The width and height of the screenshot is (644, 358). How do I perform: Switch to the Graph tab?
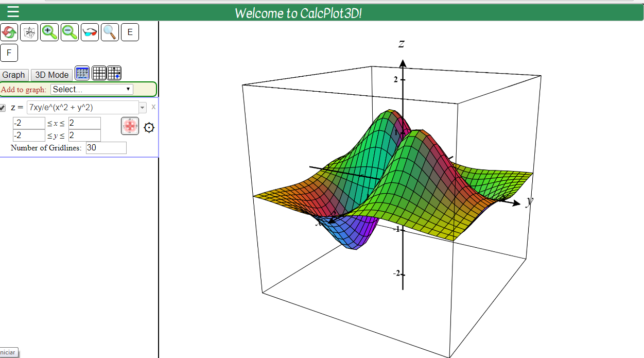(x=14, y=75)
